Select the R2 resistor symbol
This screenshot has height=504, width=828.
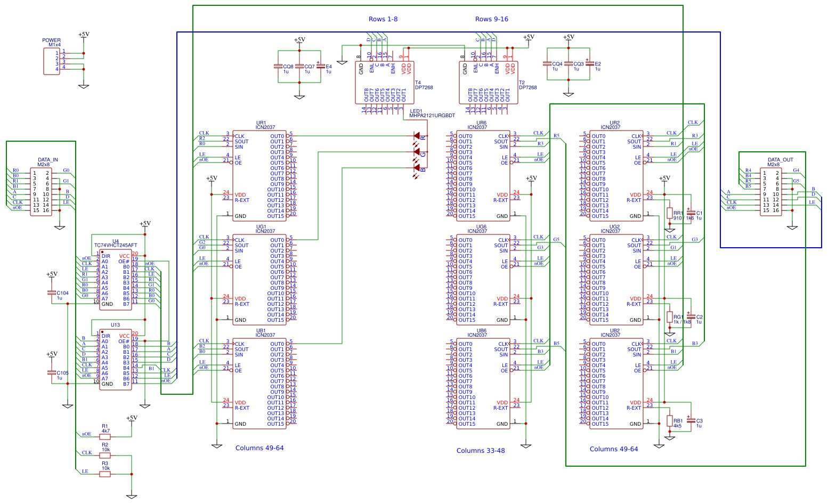tap(105, 456)
